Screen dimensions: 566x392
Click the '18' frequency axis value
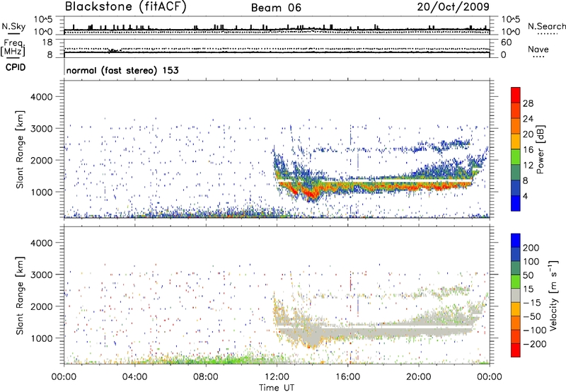47,42
